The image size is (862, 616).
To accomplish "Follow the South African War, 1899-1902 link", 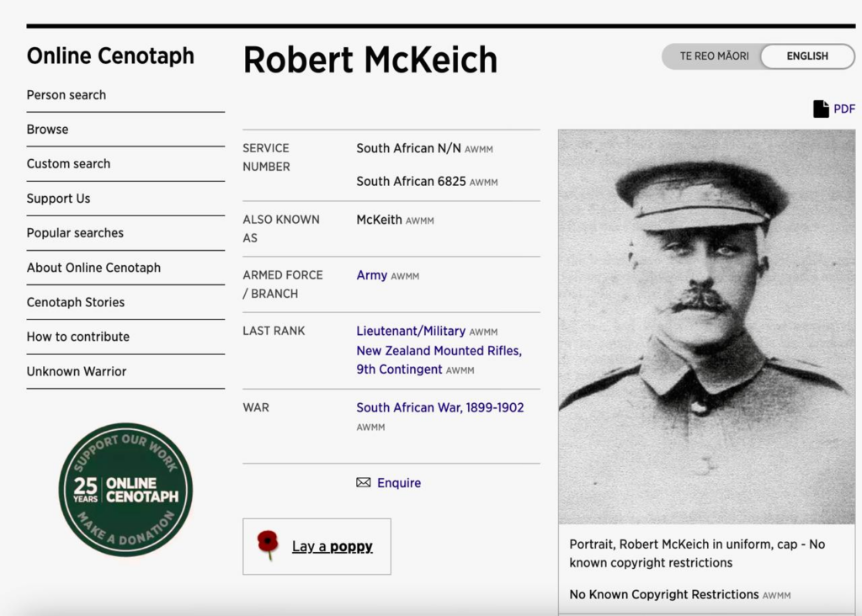I will (439, 407).
